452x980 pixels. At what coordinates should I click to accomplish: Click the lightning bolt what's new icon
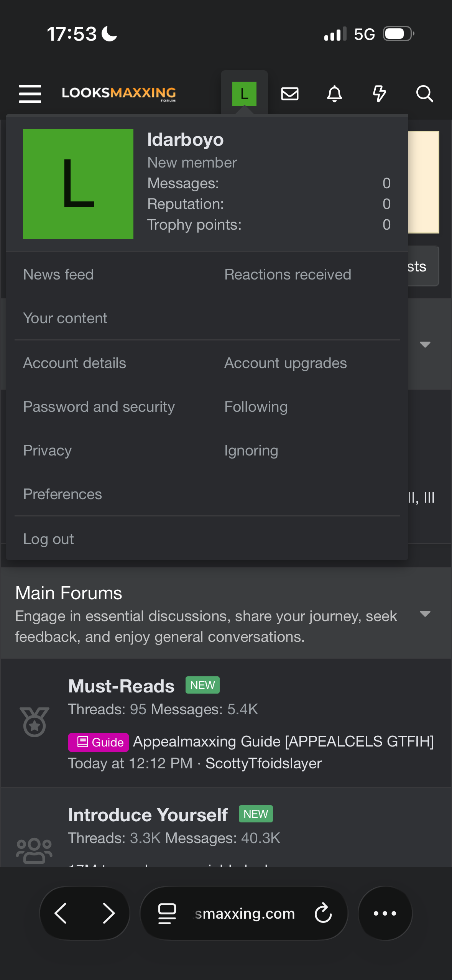[x=379, y=94]
